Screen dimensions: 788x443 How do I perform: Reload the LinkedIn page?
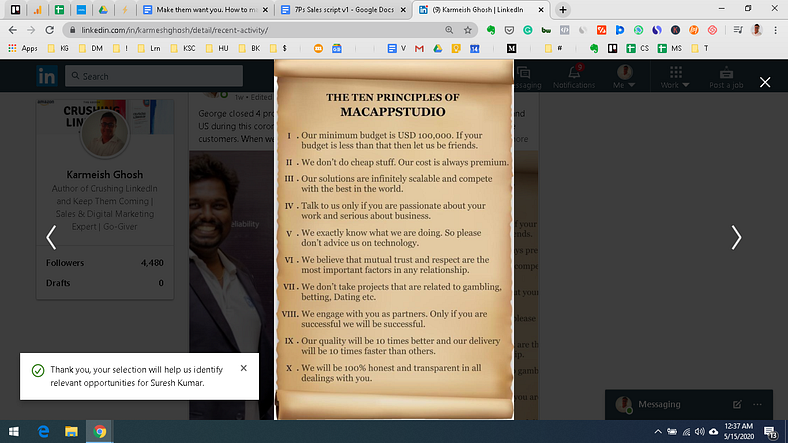coord(49,30)
